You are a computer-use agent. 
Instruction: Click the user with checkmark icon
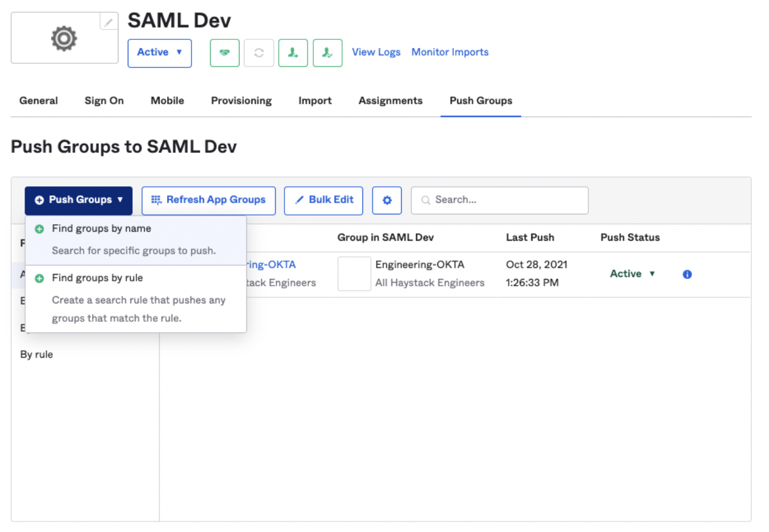pos(327,53)
